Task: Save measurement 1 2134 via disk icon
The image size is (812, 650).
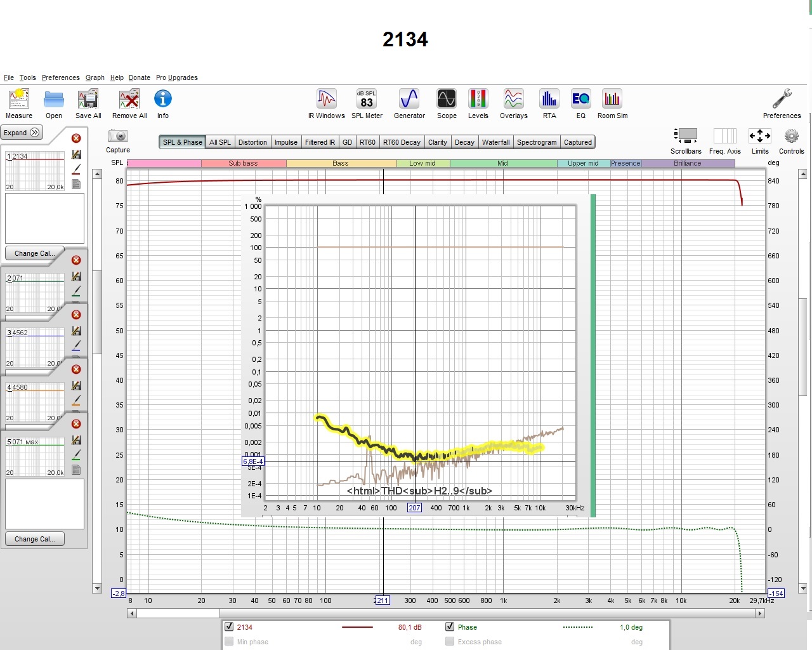Action: 76,154
